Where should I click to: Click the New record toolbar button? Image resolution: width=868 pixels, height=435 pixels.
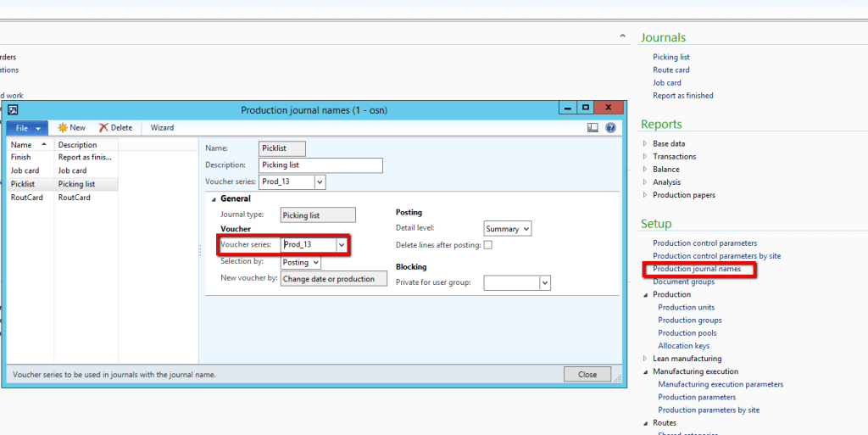(71, 128)
